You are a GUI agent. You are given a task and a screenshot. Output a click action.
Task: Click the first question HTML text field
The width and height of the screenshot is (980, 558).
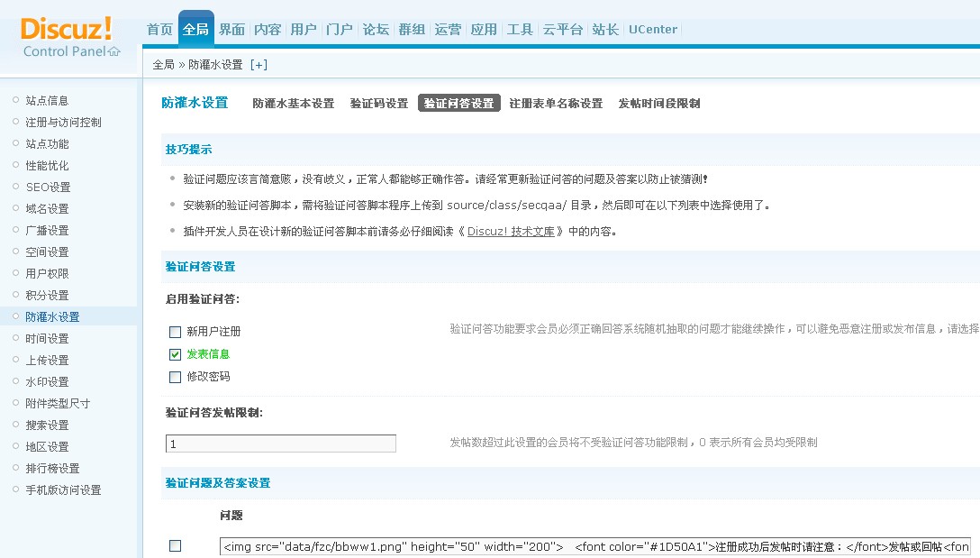point(594,546)
